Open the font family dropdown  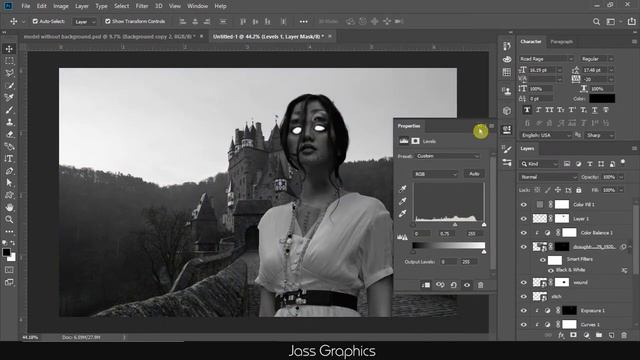[546, 59]
